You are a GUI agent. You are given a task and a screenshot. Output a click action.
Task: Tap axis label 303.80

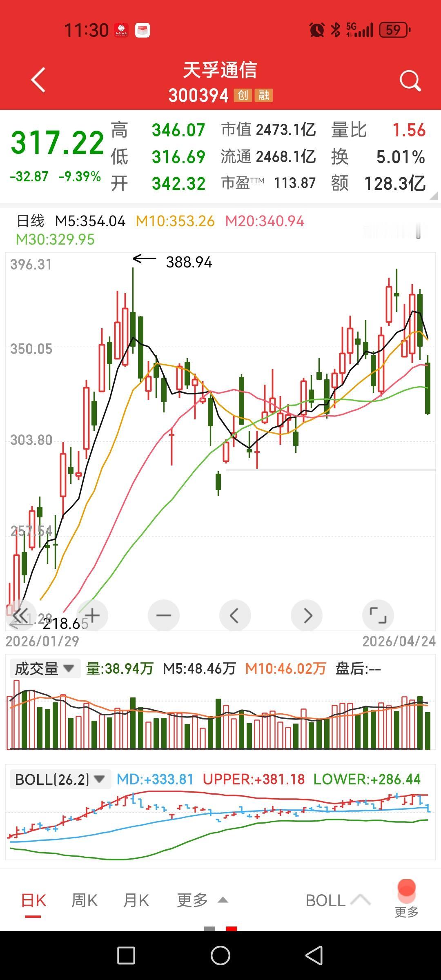pos(31,440)
